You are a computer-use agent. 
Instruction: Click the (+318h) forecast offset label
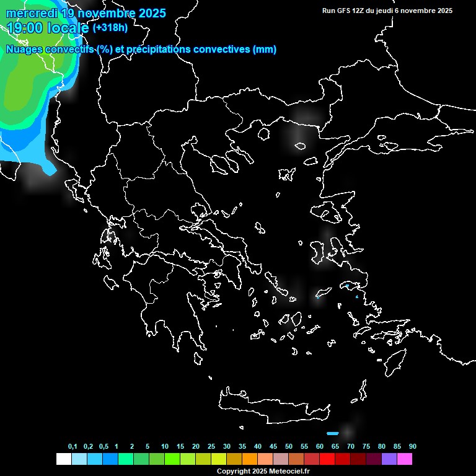(112, 28)
